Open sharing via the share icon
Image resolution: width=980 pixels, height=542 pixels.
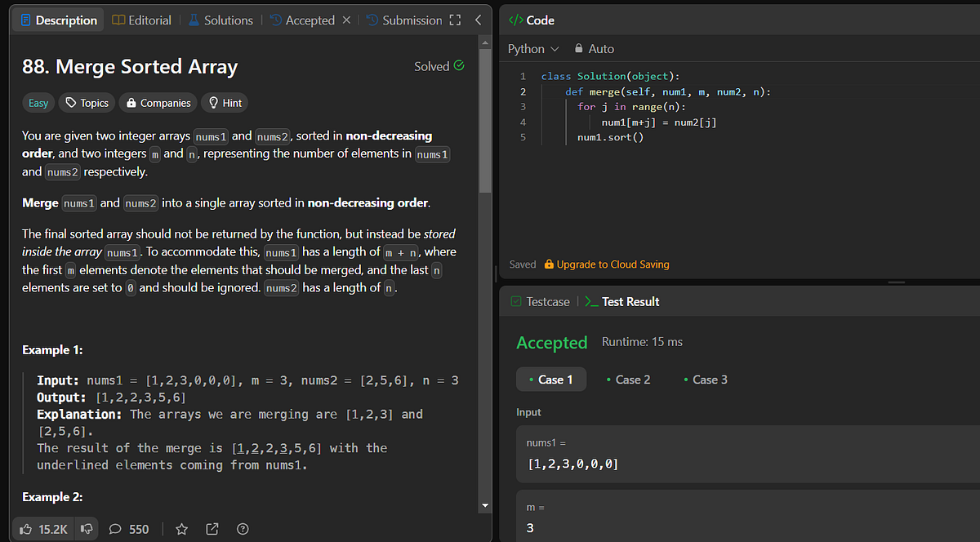coord(212,529)
